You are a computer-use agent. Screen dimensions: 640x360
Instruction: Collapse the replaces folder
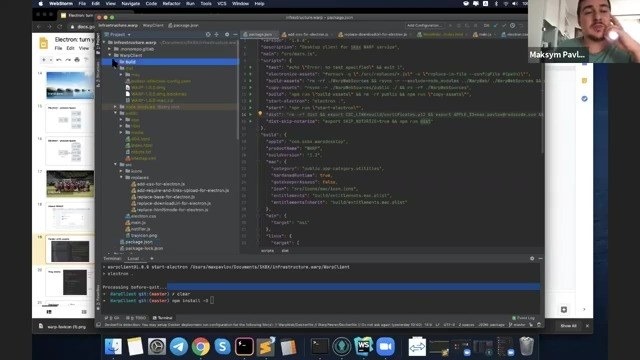pos(121,178)
